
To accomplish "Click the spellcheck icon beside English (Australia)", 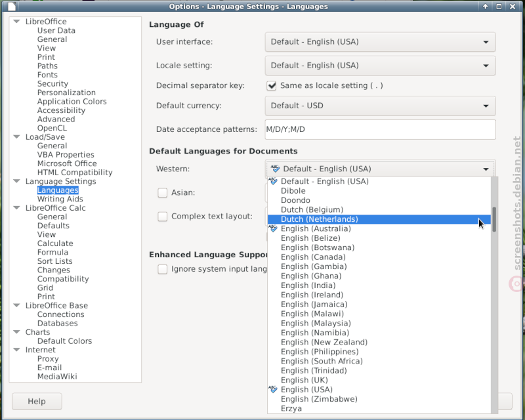I will [273, 229].
